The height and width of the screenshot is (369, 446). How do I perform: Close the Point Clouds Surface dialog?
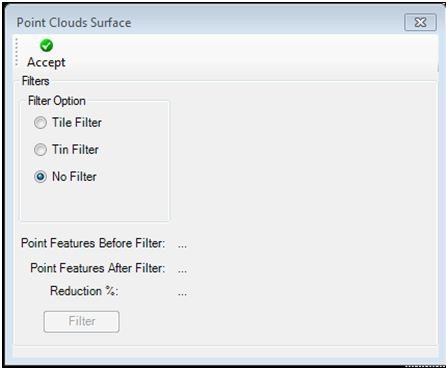(x=420, y=22)
